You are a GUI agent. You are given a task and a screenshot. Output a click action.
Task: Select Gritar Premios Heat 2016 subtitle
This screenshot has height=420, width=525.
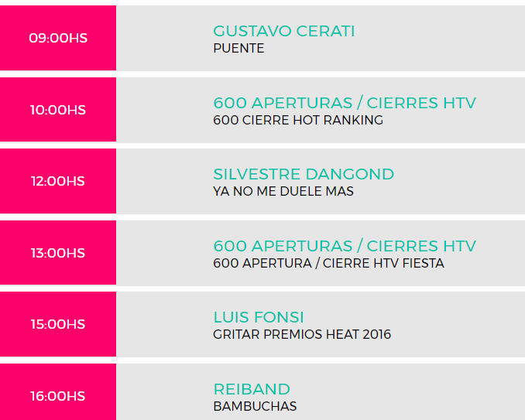pos(301,334)
